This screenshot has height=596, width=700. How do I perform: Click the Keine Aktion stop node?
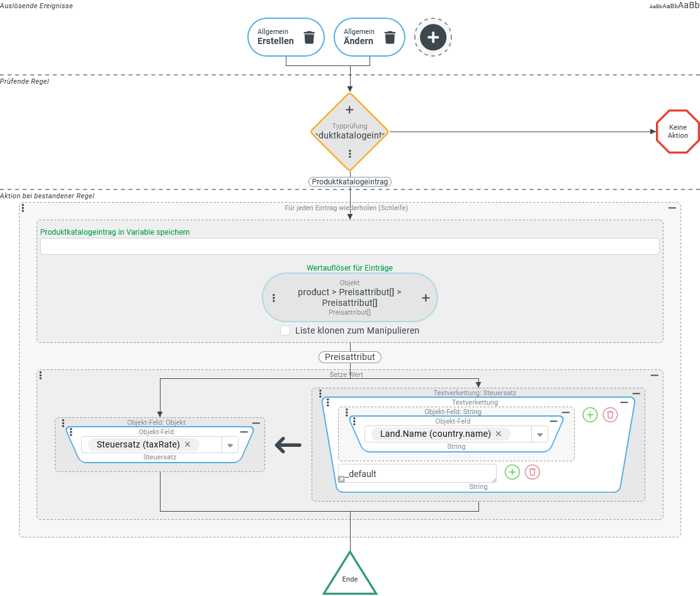click(678, 132)
